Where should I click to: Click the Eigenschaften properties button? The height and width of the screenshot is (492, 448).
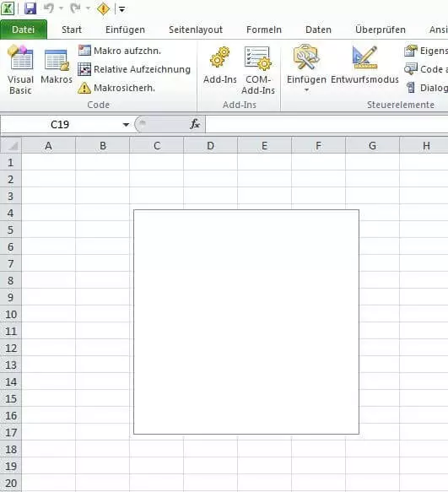tap(426, 51)
